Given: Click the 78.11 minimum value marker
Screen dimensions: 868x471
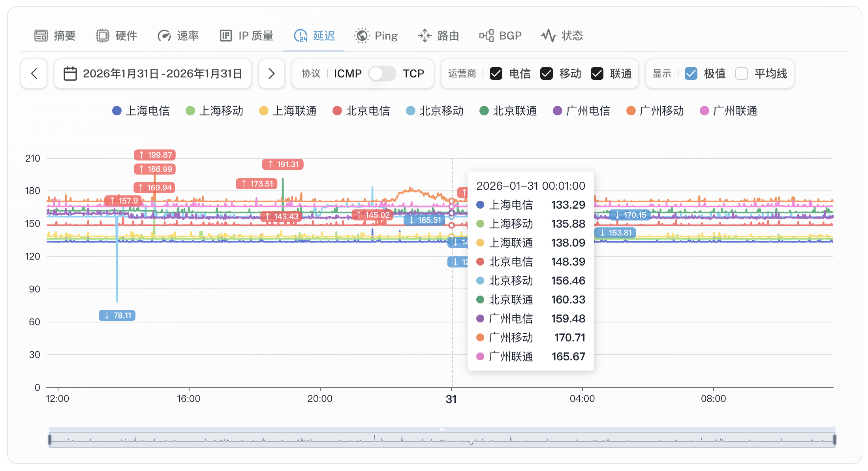Looking at the screenshot, I should (x=117, y=315).
